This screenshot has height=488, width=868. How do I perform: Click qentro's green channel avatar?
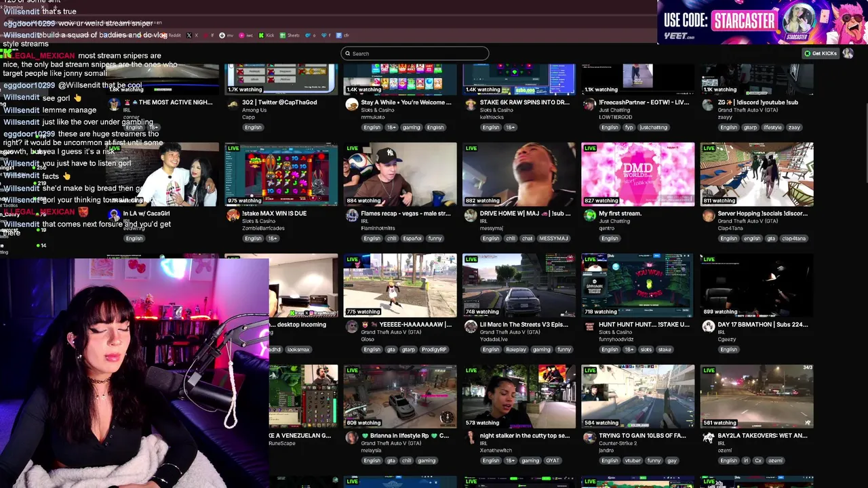coord(589,216)
